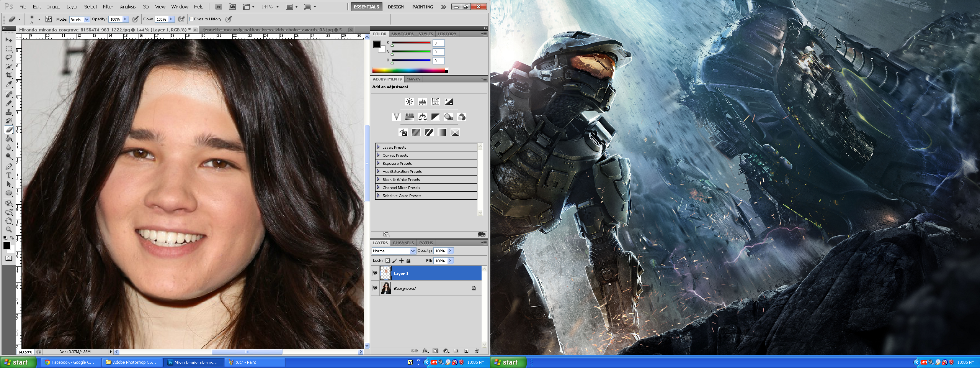Toggle lock all for layer

(x=408, y=261)
